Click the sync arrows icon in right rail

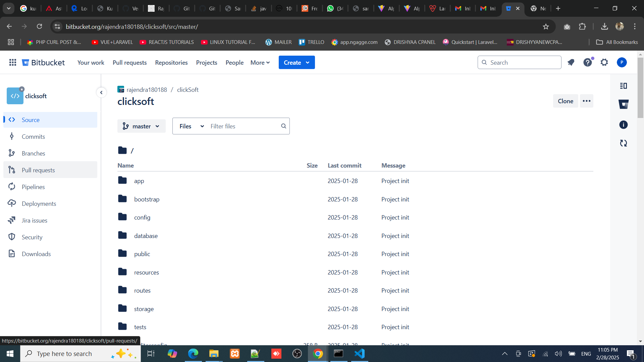tap(623, 143)
